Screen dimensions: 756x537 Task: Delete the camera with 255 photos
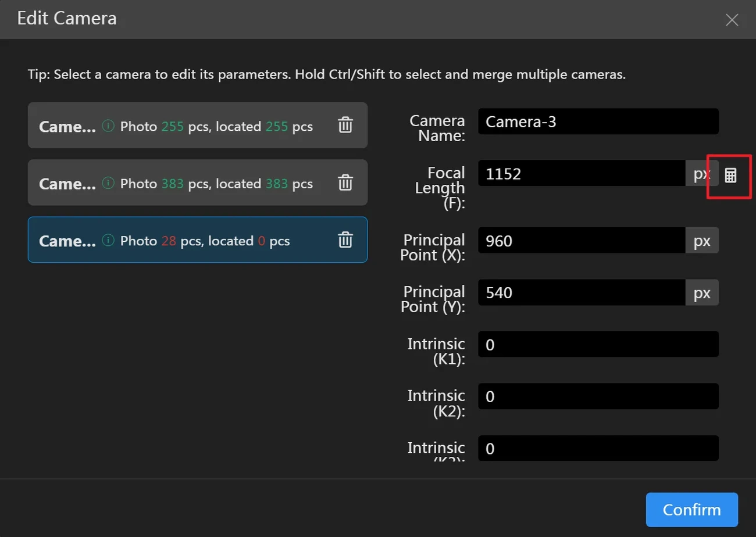345,126
